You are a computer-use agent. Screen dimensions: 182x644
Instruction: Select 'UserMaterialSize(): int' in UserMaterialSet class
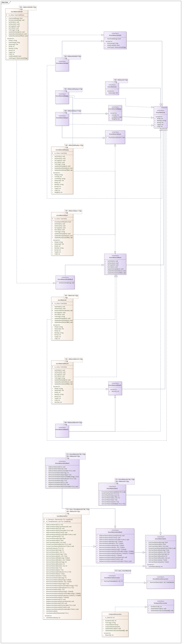point(53,617)
